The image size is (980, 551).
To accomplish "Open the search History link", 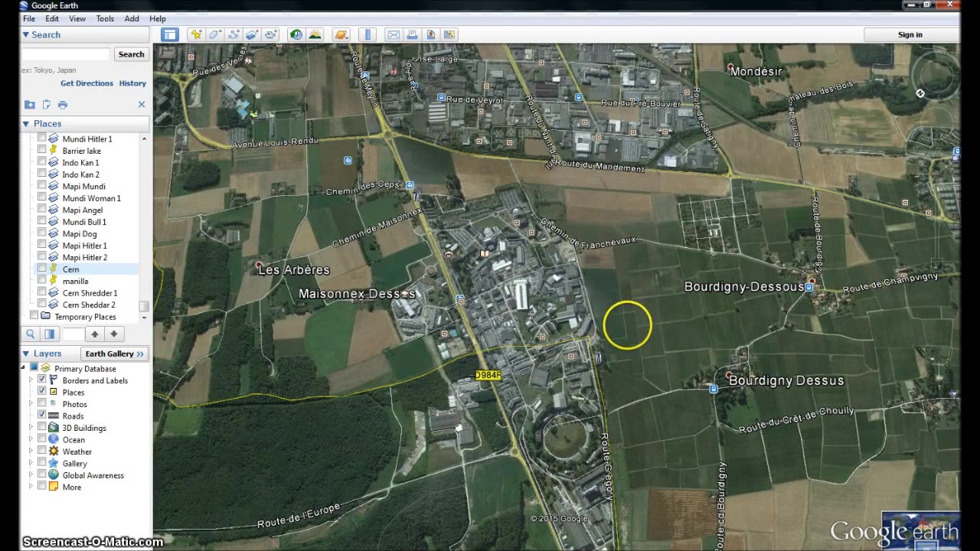I will pos(132,83).
